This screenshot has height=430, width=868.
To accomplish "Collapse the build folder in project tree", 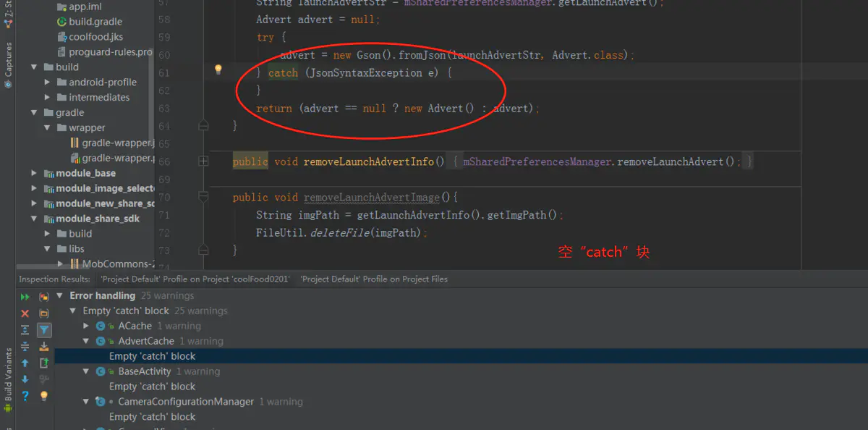I will point(34,67).
